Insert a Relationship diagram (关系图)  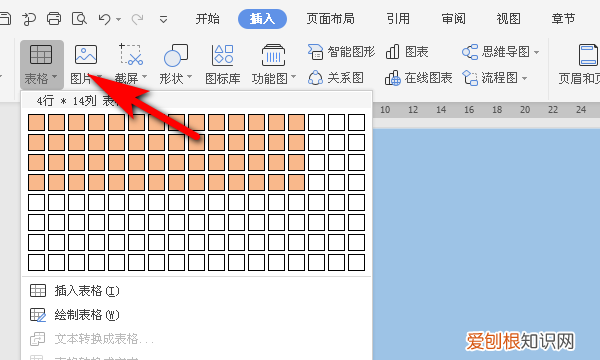[x=336, y=78]
